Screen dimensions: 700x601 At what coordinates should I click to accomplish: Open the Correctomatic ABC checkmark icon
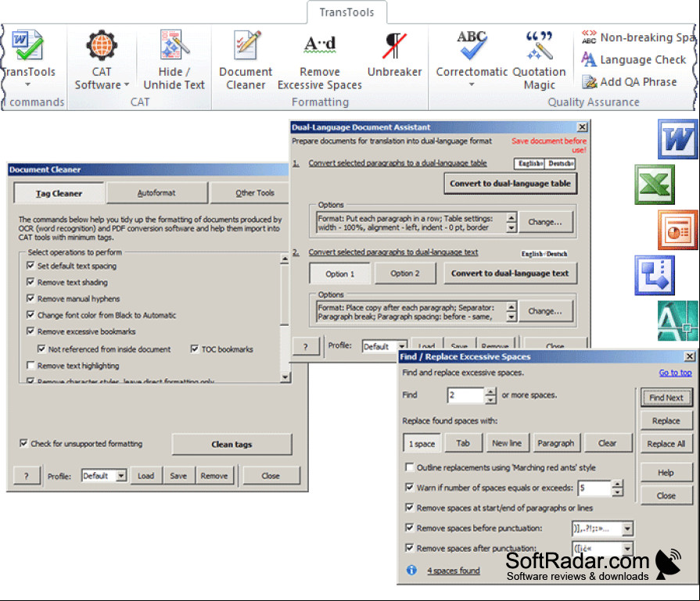(x=472, y=45)
